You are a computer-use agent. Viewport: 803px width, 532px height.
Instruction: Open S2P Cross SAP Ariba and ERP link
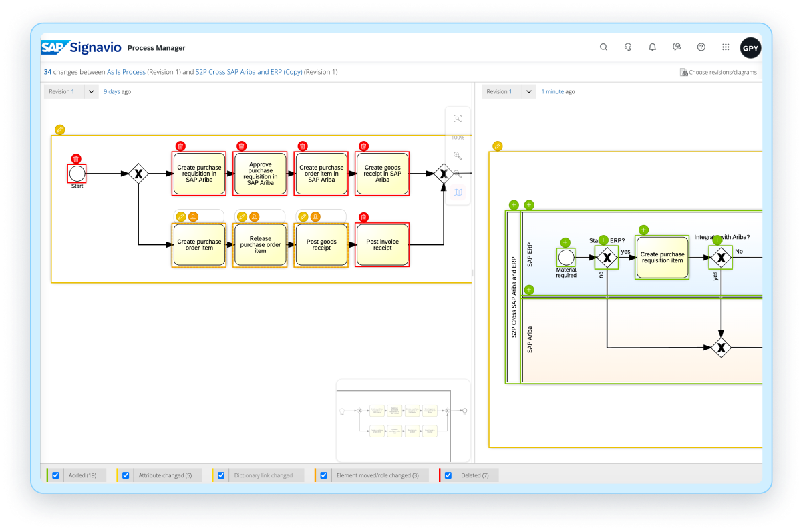(249, 72)
